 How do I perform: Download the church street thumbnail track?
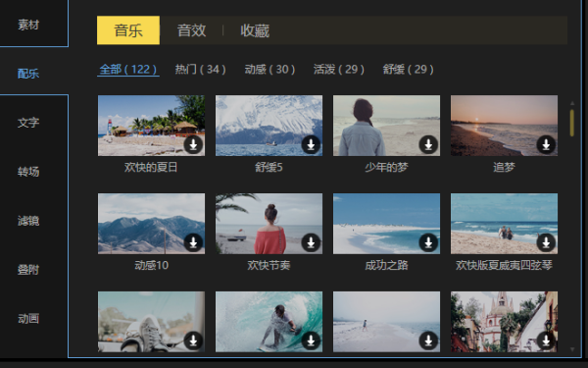coord(546,341)
